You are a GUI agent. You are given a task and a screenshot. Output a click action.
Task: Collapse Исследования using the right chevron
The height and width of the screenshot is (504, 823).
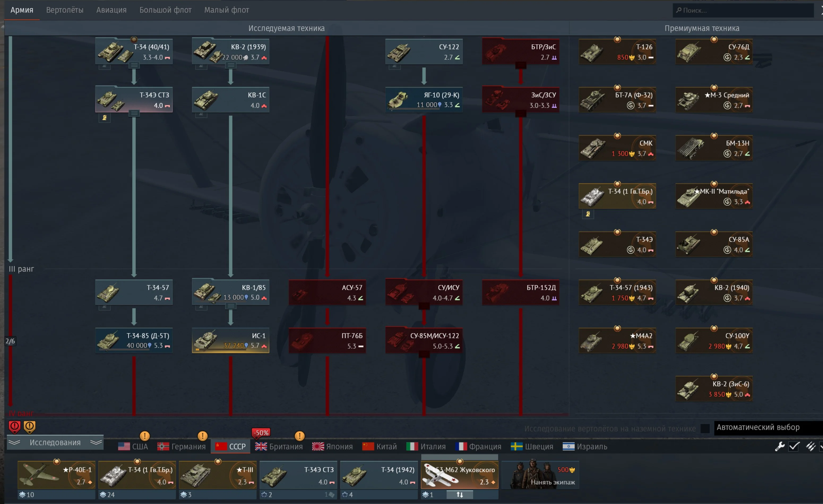[96, 442]
